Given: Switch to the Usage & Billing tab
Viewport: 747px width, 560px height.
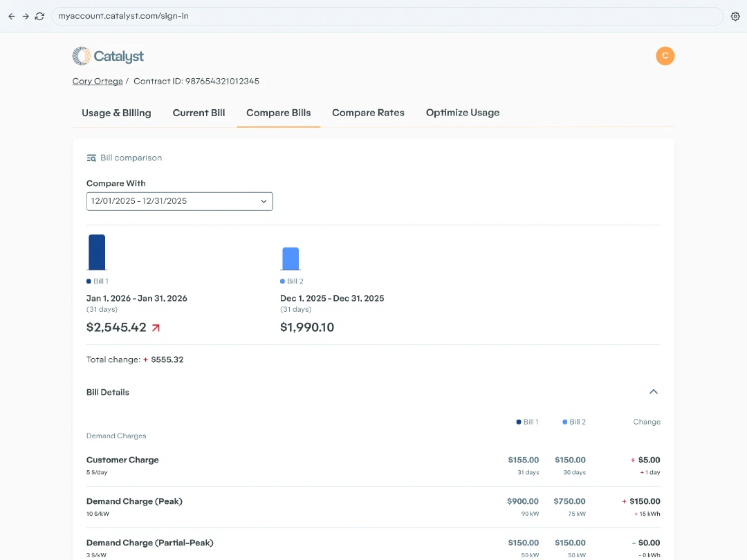Looking at the screenshot, I should 116,113.
